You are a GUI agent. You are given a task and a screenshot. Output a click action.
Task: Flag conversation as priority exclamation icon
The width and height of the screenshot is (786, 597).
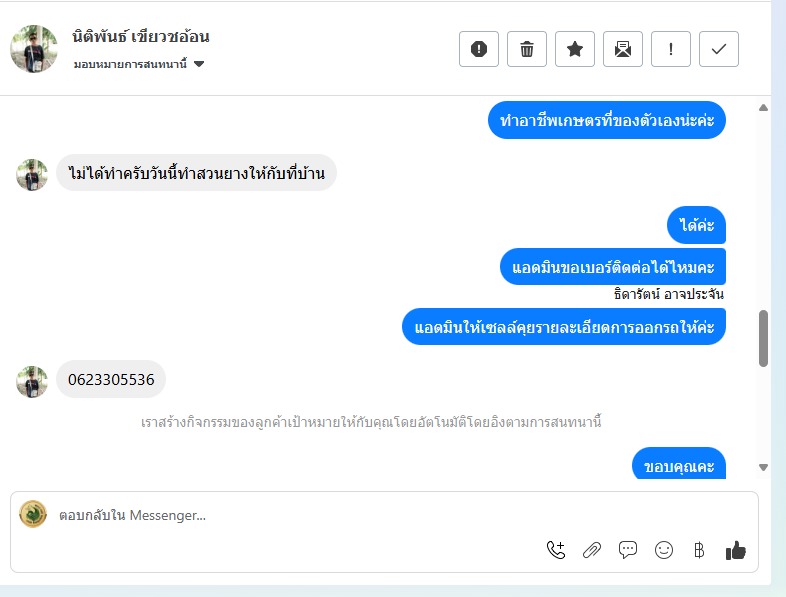pos(671,49)
